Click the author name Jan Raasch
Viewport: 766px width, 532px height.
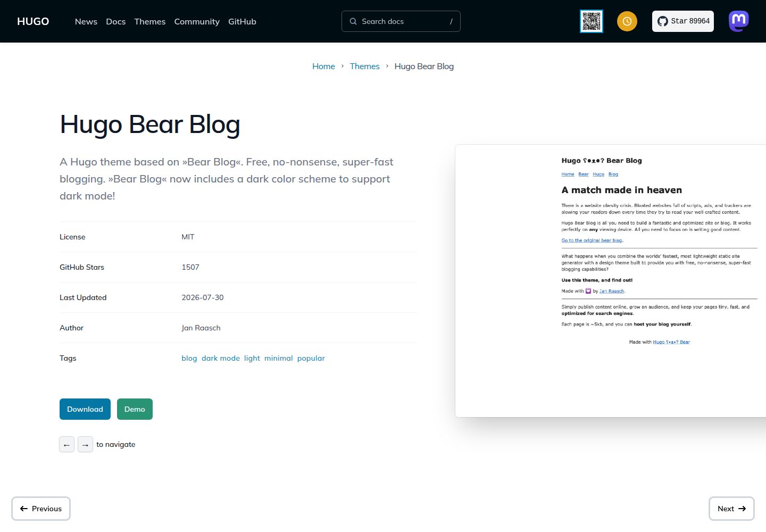pos(201,328)
